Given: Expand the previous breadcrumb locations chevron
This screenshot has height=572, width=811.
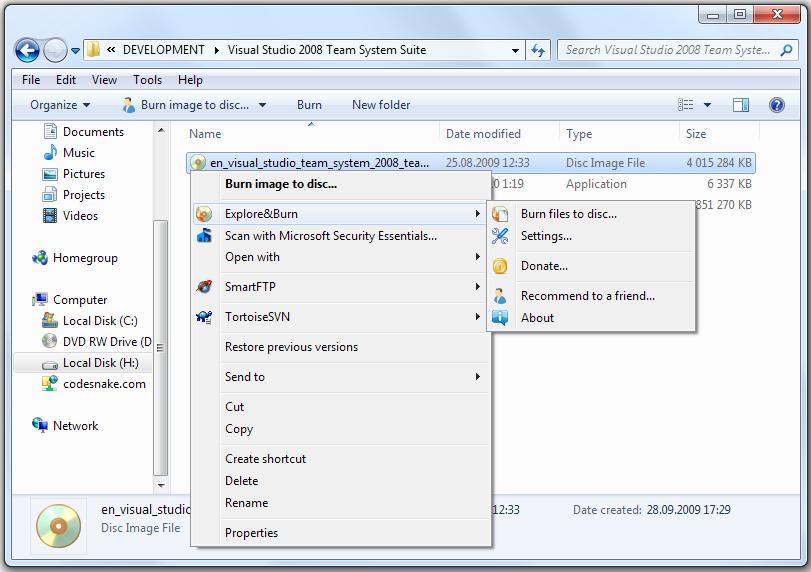Looking at the screenshot, I should tap(111, 50).
